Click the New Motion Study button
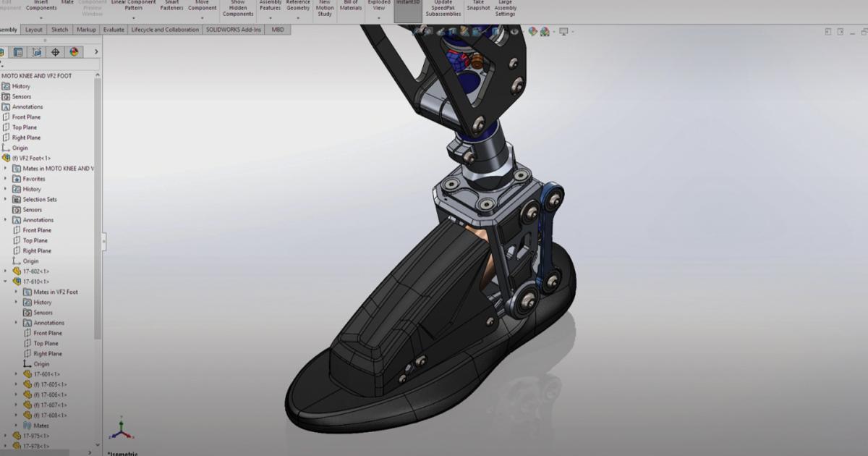This screenshot has height=456, width=868. [x=325, y=8]
